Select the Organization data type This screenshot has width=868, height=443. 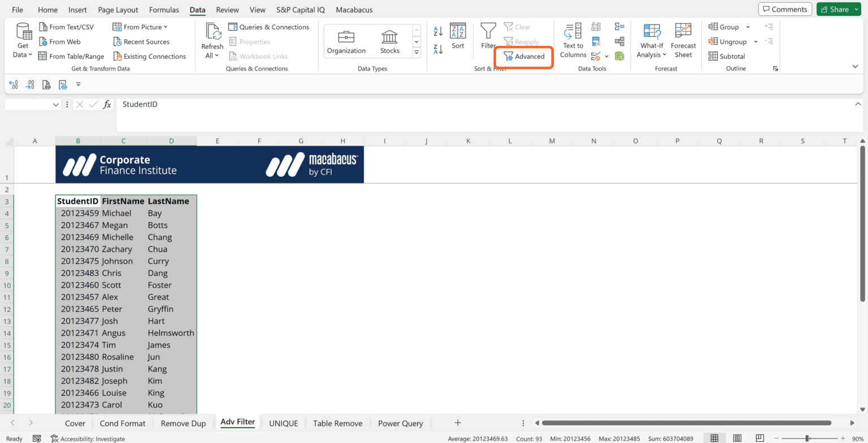[x=346, y=38]
